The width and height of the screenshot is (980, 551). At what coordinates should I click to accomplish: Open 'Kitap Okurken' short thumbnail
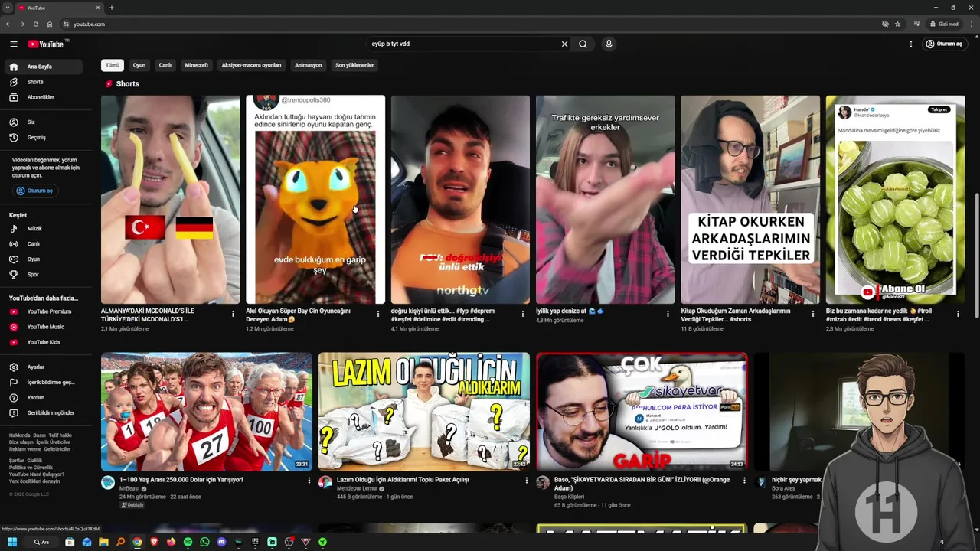(750, 200)
